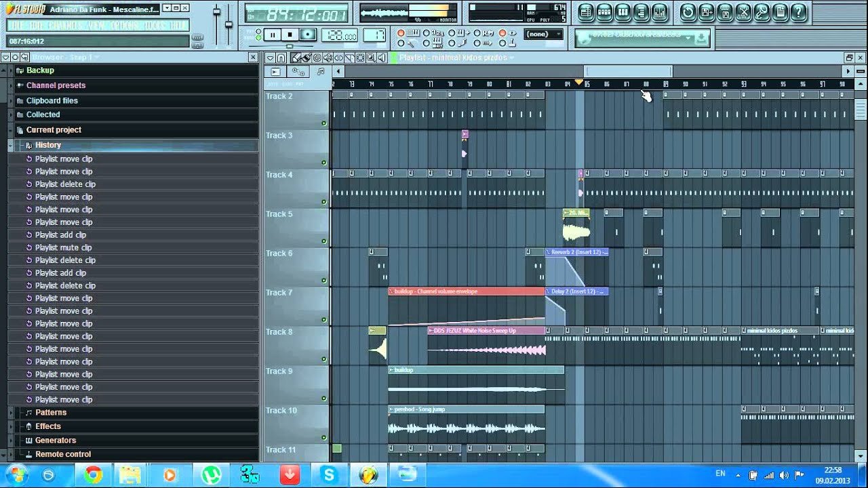Select the Remote control entry in browser
This screenshot has height=488, width=868.
pyautogui.click(x=63, y=455)
